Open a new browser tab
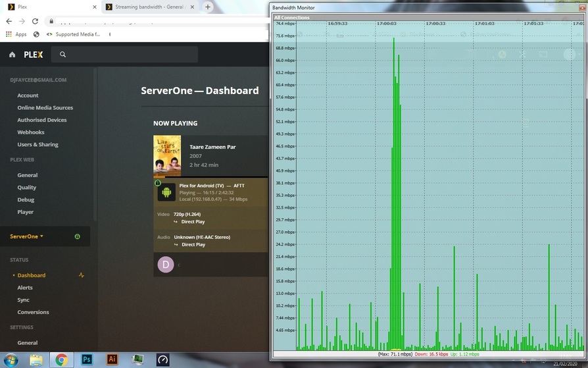This screenshot has width=588, height=368. tap(207, 7)
